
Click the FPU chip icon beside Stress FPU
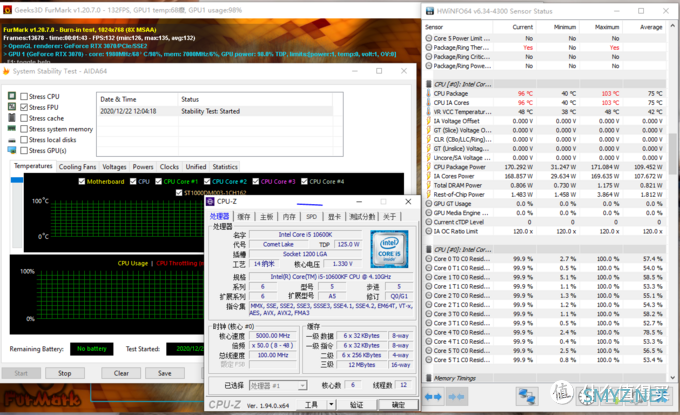12,107
